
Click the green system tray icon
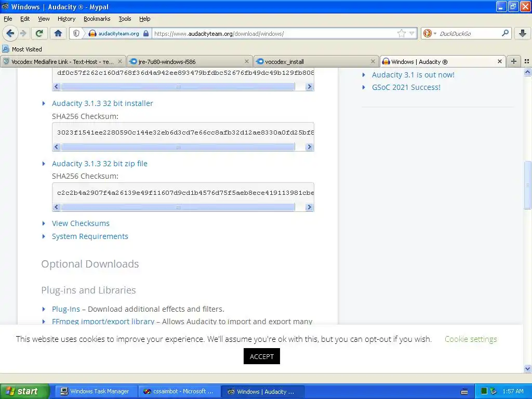484,391
